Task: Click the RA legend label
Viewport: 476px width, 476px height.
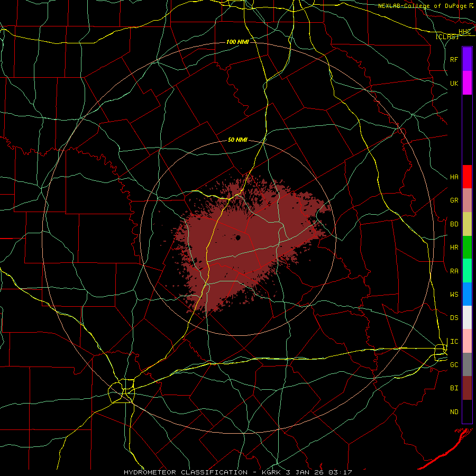Action: pos(454,271)
